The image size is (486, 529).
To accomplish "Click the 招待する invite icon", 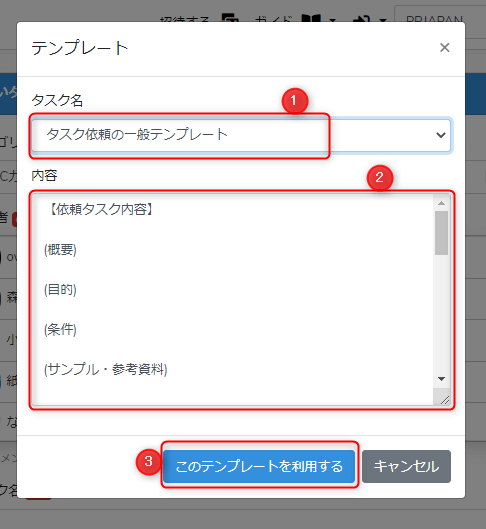I will pos(230,18).
